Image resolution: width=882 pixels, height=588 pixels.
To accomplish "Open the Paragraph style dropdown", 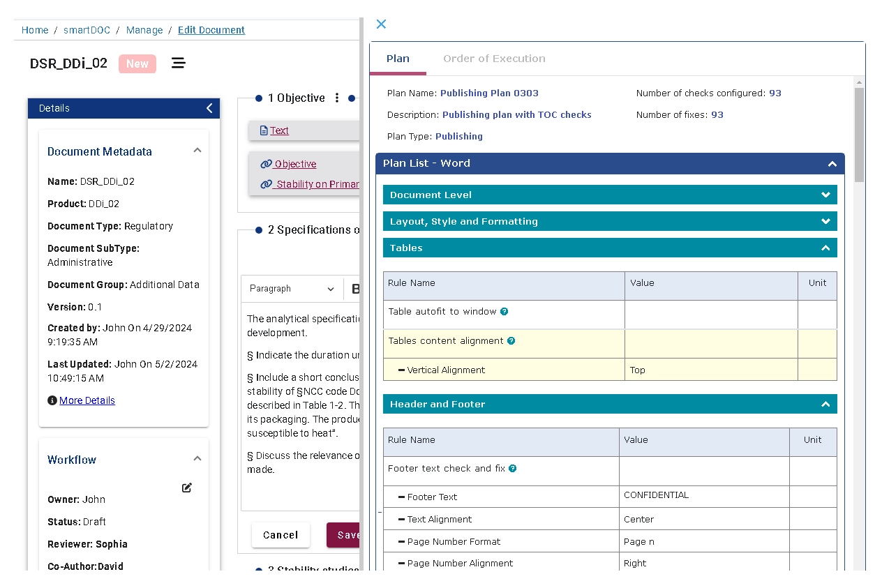I will tap(292, 289).
